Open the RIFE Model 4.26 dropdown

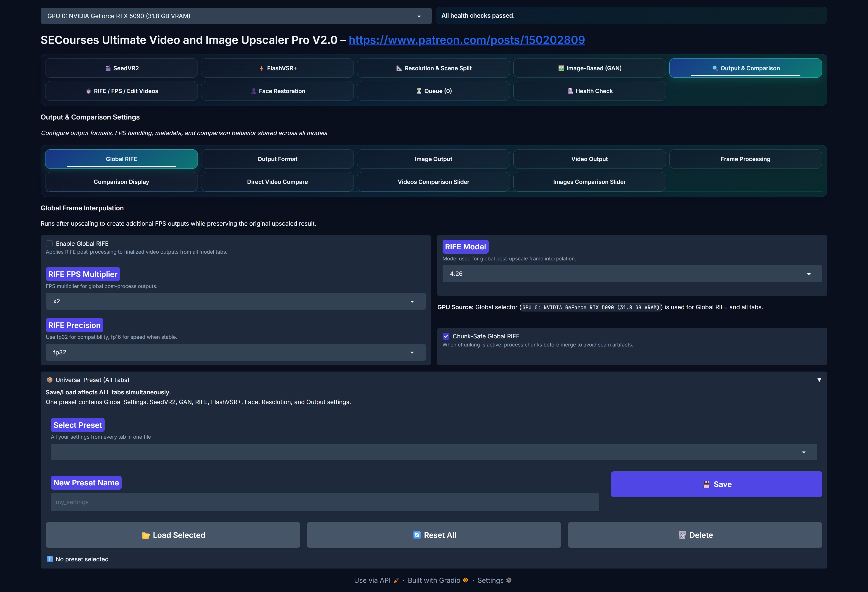click(x=632, y=274)
